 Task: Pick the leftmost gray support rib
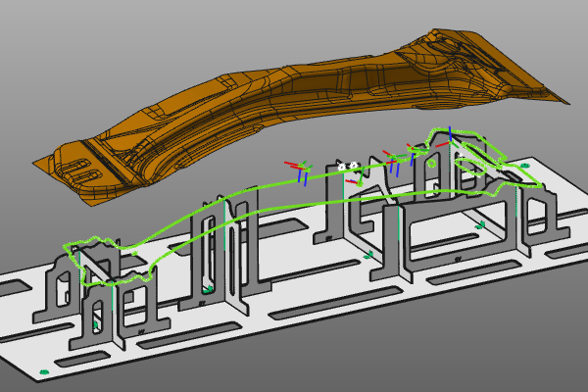coord(54,294)
